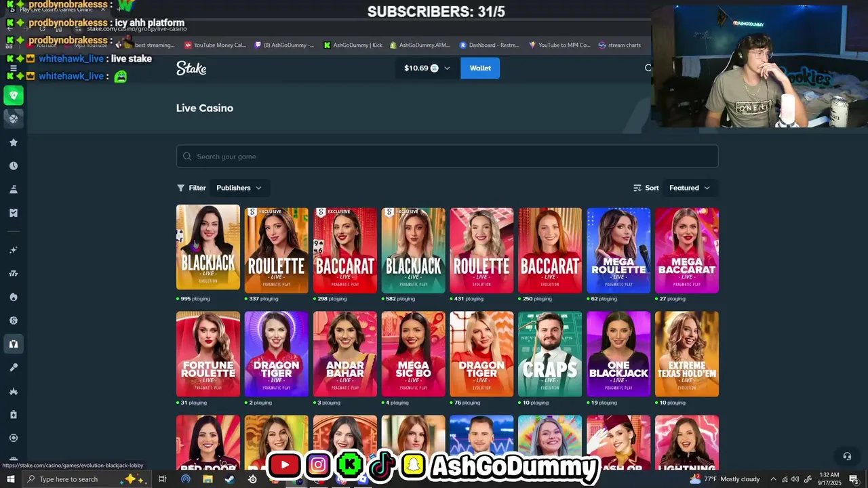Click the Filter icon label
868x488 pixels.
(x=191, y=188)
